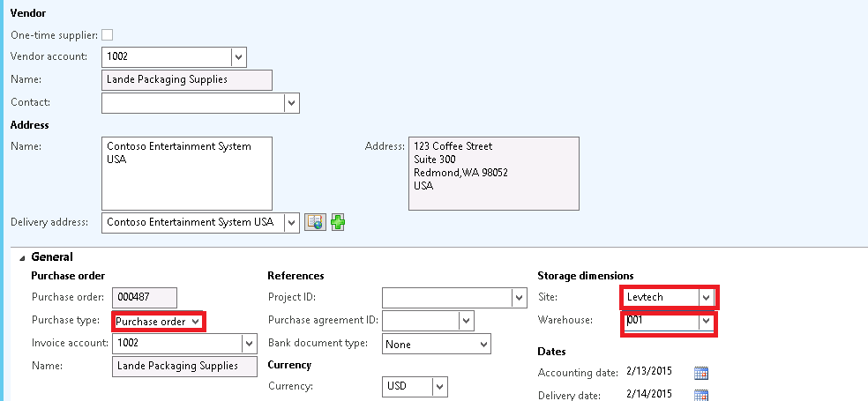
Task: Expand the Invoice account dropdown
Action: [x=250, y=344]
